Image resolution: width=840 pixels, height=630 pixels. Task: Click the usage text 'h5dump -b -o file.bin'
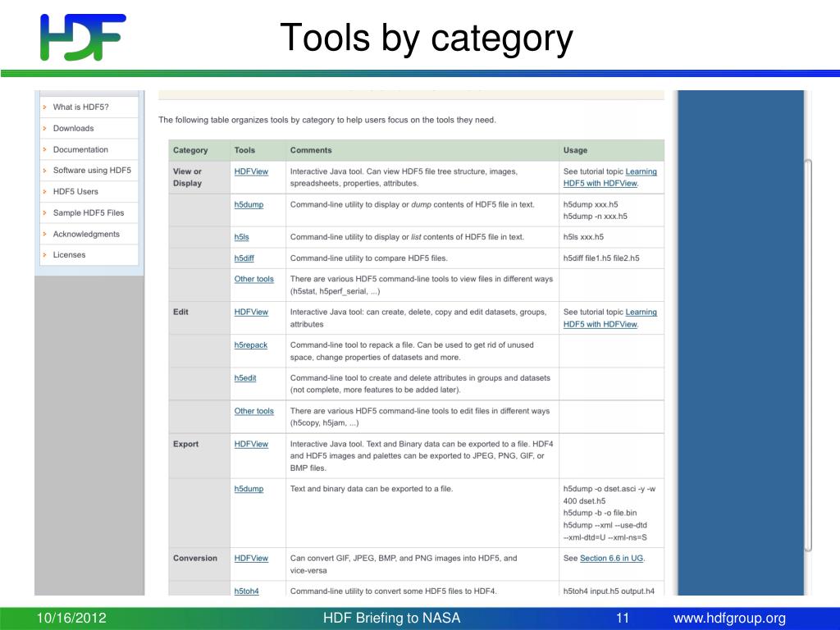[x=600, y=514]
